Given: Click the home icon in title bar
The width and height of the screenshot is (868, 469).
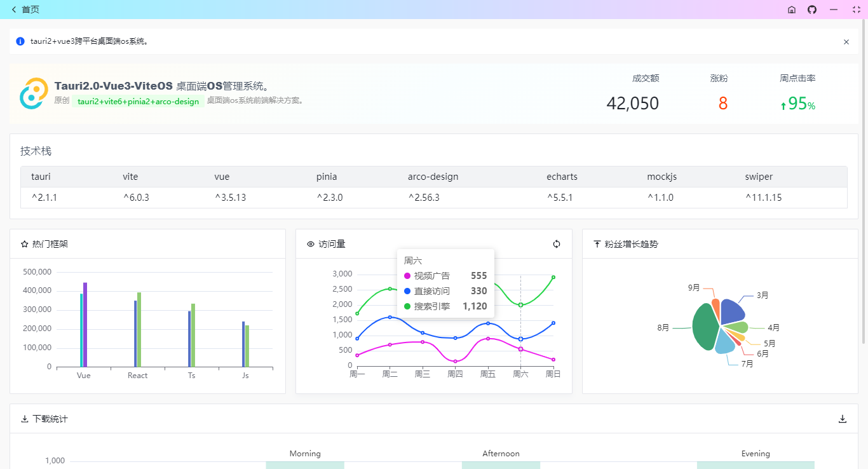Looking at the screenshot, I should [791, 10].
